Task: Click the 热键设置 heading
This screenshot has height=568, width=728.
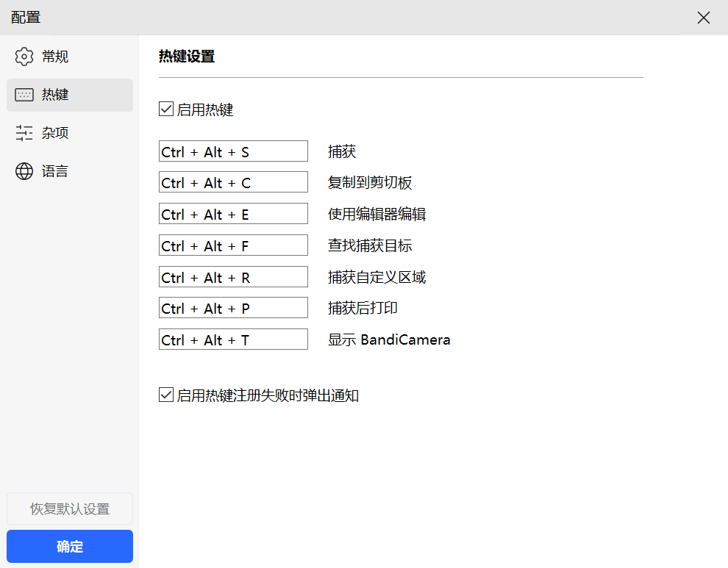Action: point(187,57)
